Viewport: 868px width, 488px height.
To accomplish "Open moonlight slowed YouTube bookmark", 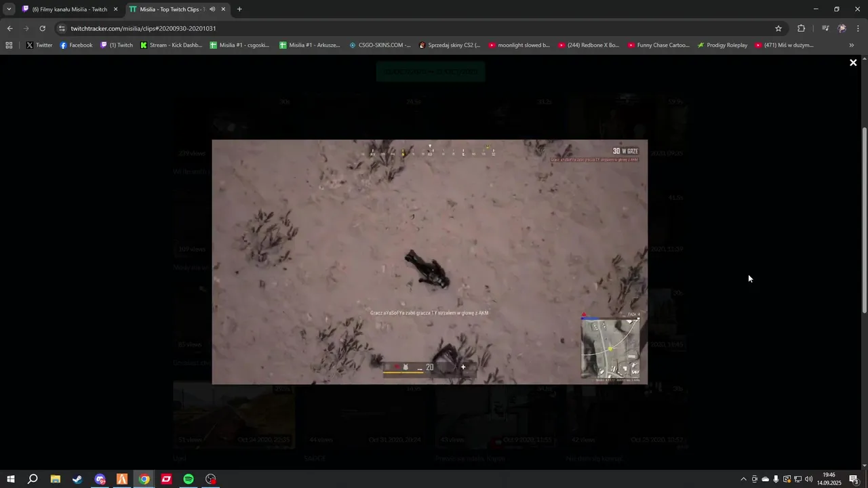I will click(x=519, y=45).
